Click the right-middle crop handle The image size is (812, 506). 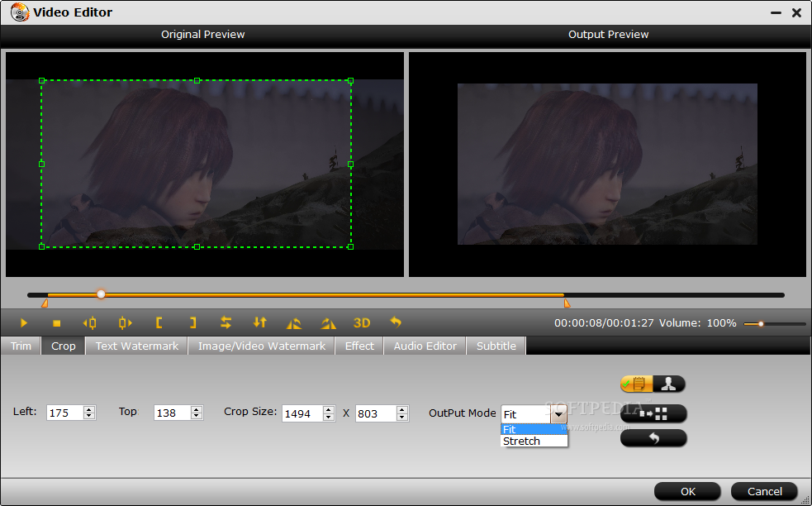tap(350, 164)
